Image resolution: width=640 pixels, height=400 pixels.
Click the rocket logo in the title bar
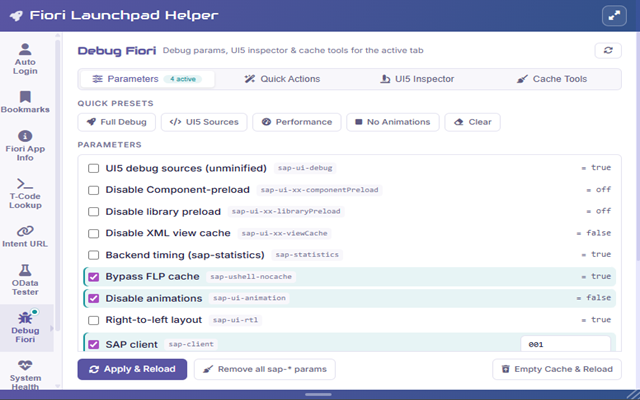[x=16, y=16]
